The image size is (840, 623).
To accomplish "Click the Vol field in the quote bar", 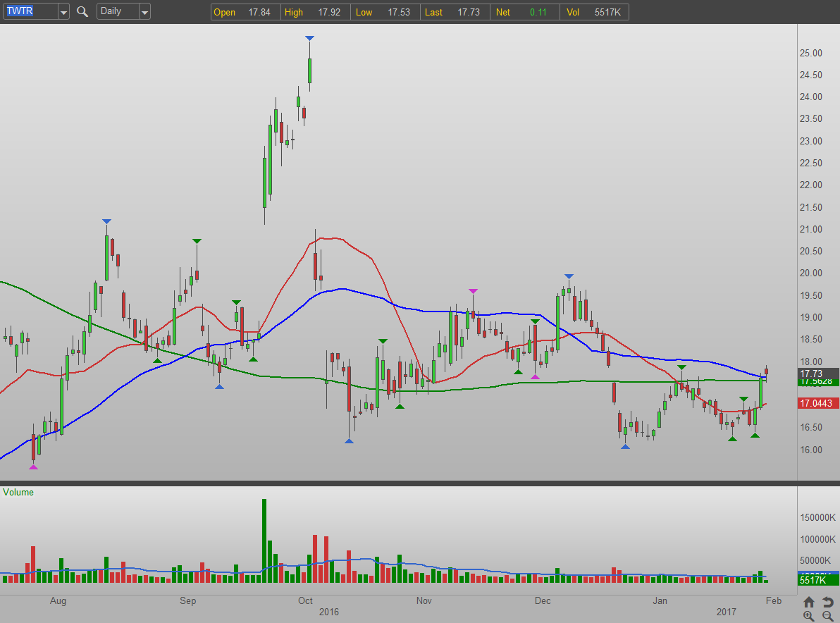I will [594, 12].
